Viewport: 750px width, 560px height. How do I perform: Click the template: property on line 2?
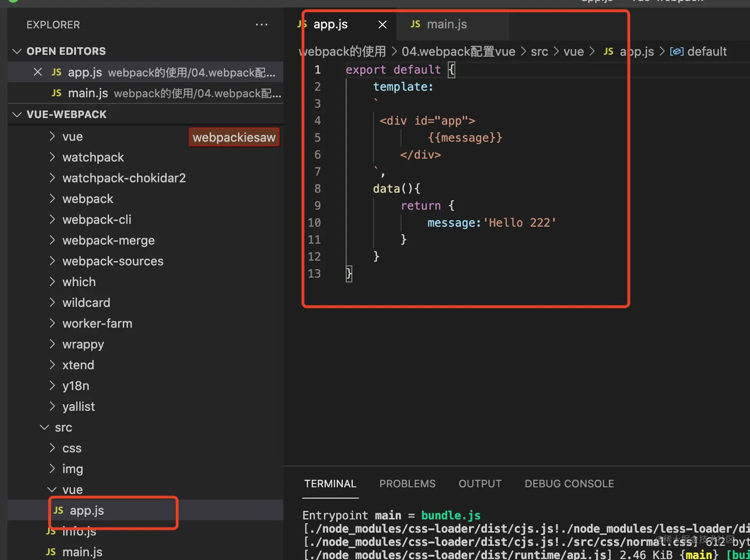pyautogui.click(x=403, y=87)
